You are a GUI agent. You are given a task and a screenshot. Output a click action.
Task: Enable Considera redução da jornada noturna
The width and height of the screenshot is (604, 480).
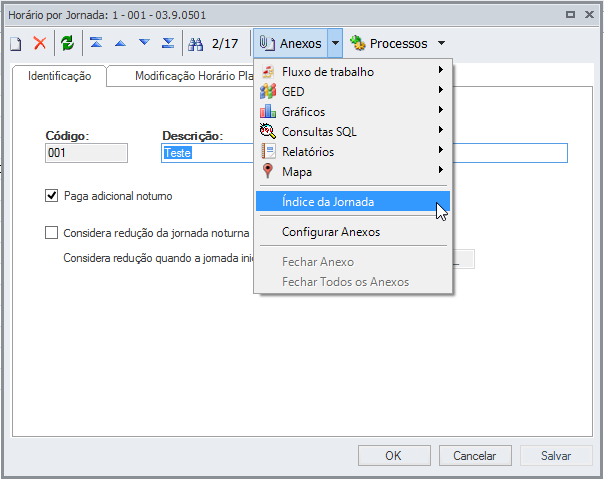pyautogui.click(x=52, y=233)
